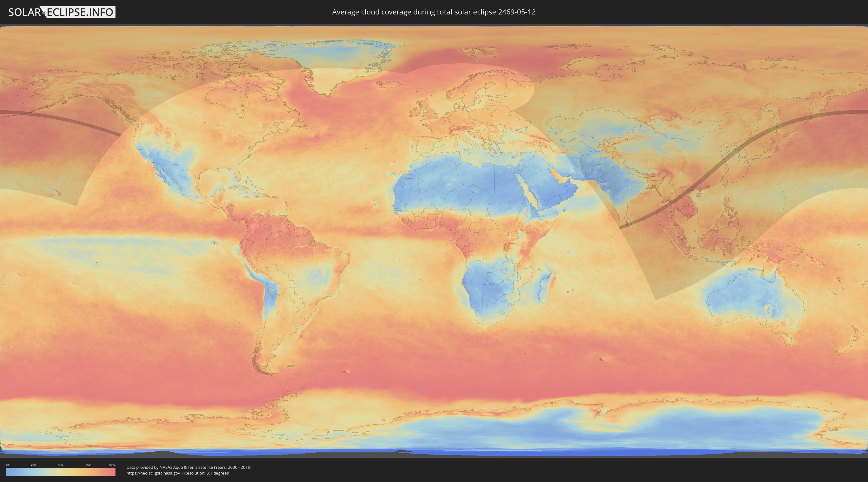Image resolution: width=868 pixels, height=482 pixels.
Task: Click the 25% label above the legend
Action: pos(33,465)
